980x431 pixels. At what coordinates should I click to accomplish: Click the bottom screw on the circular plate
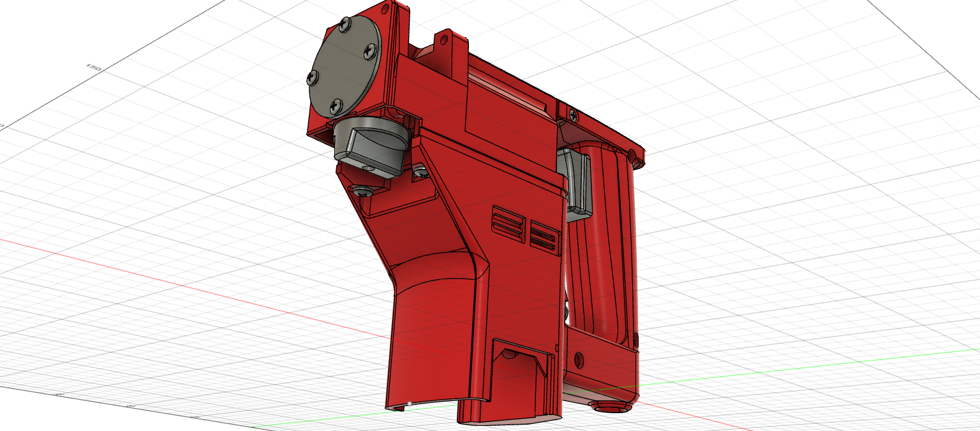click(334, 106)
